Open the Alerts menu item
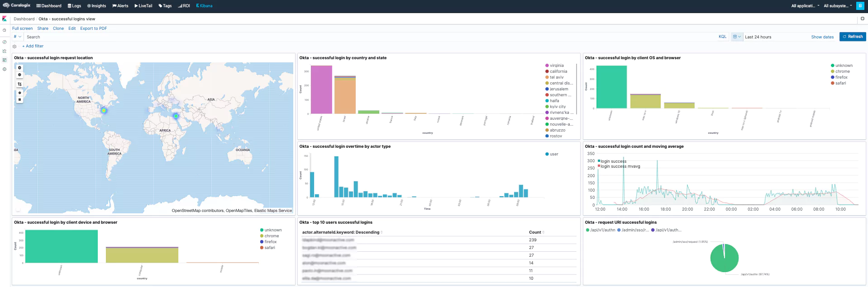The image size is (868, 287). [x=120, y=6]
